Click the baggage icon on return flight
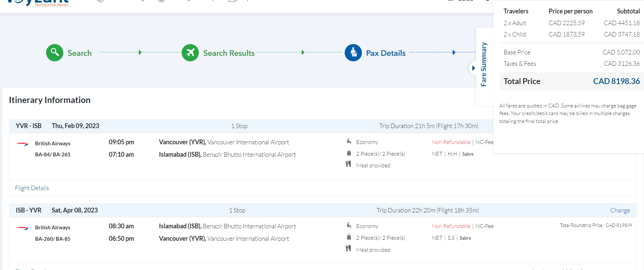 pyautogui.click(x=349, y=237)
